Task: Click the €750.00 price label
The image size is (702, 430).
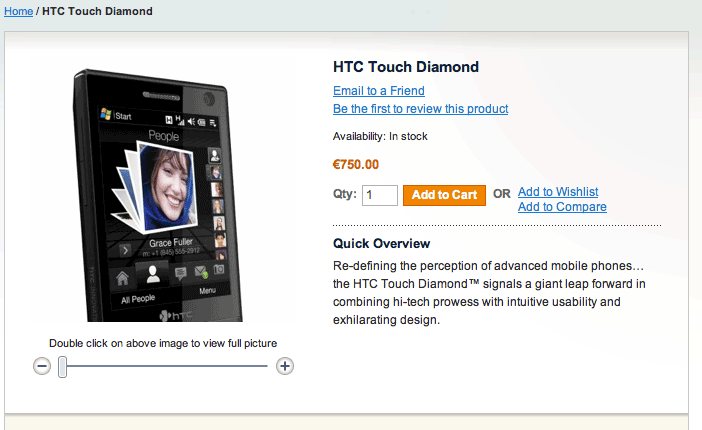Action: point(356,164)
